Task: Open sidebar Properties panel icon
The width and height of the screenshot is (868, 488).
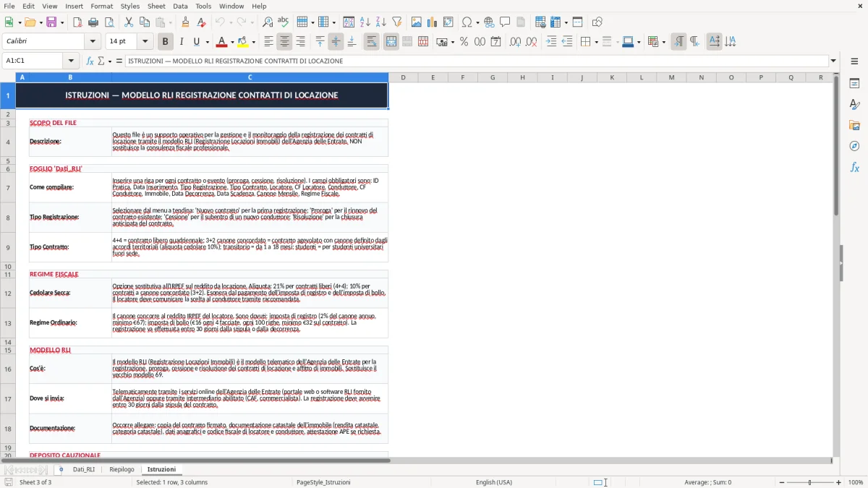Action: [854, 84]
